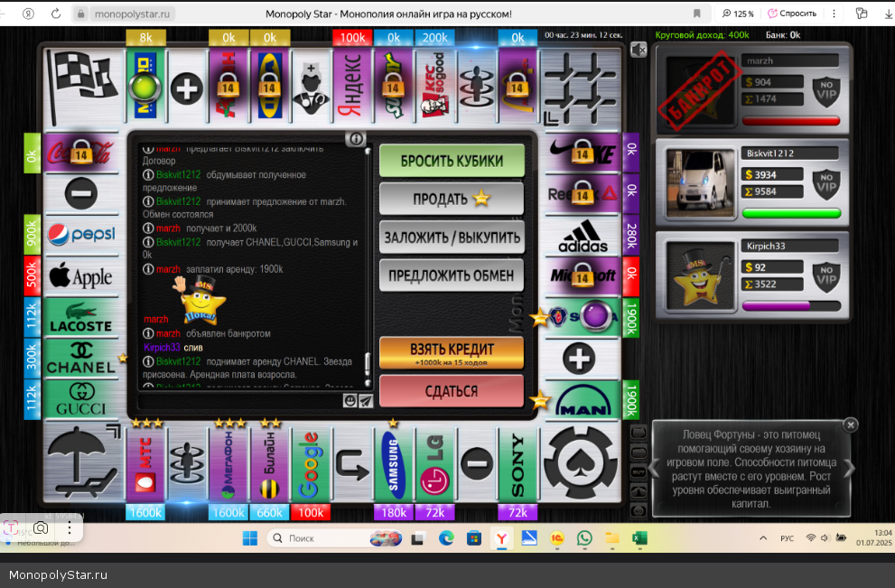Select the LACOSTE property cell
The image size is (895, 588).
coord(81,317)
